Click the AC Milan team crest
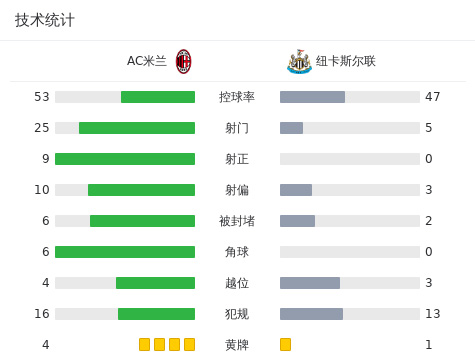This screenshot has height=363, width=475. pos(184,61)
